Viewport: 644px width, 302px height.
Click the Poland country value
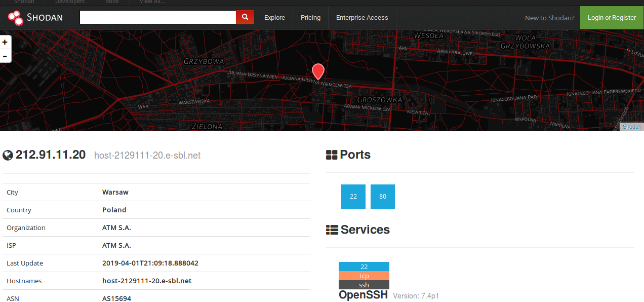tap(114, 210)
